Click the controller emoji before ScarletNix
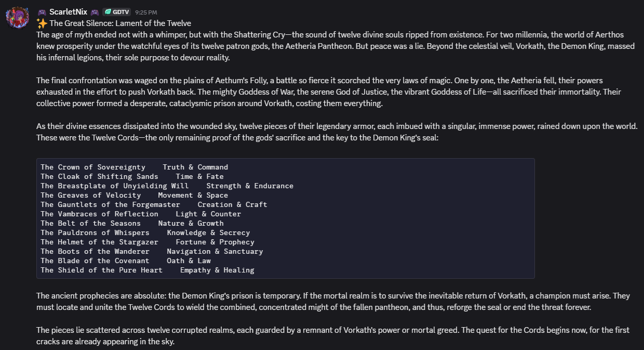Screen dimensions: 644x350 42,11
